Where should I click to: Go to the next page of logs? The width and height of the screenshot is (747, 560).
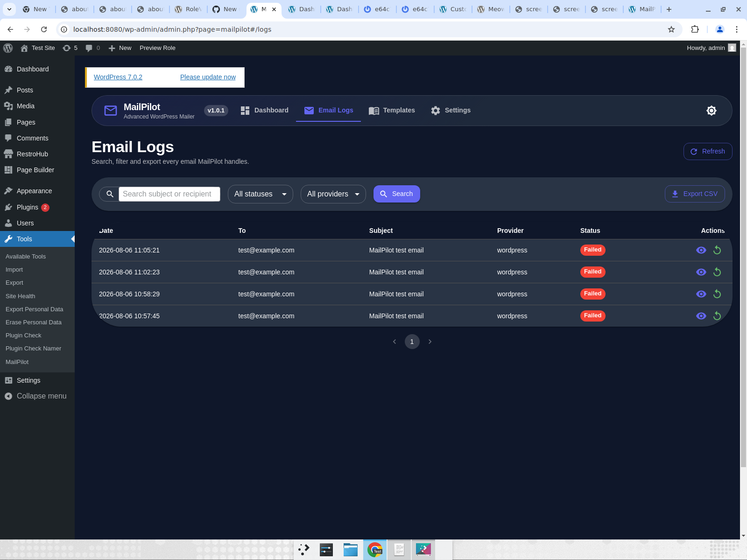pyautogui.click(x=430, y=342)
